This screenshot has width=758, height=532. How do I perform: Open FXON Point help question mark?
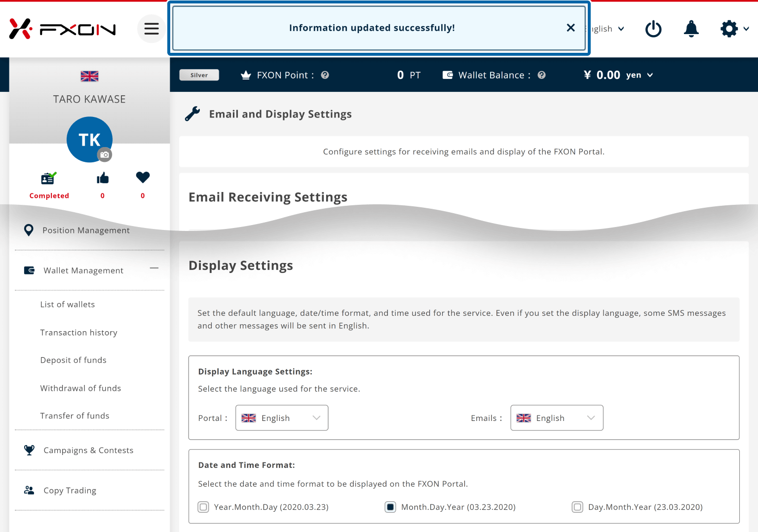click(325, 75)
